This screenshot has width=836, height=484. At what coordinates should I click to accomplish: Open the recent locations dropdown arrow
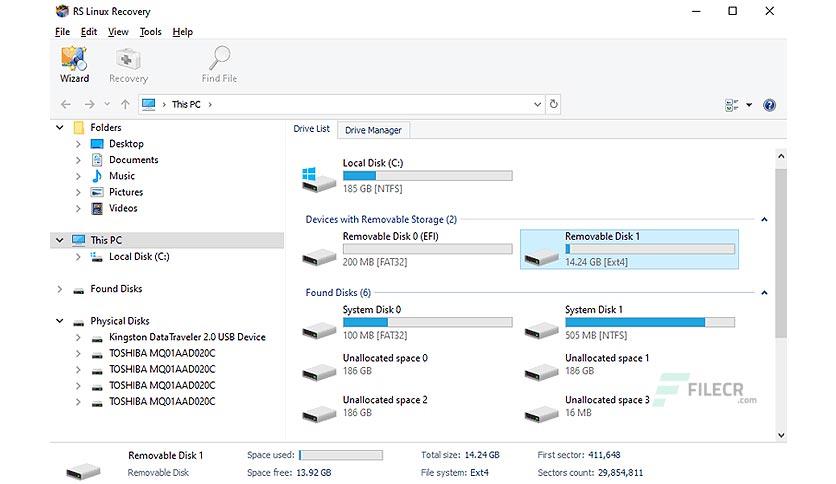pos(107,104)
